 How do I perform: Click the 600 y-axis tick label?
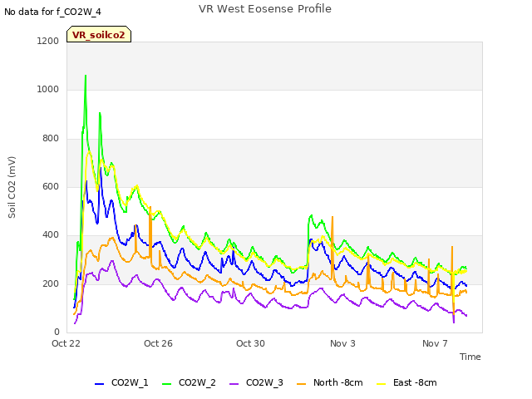click(51, 186)
